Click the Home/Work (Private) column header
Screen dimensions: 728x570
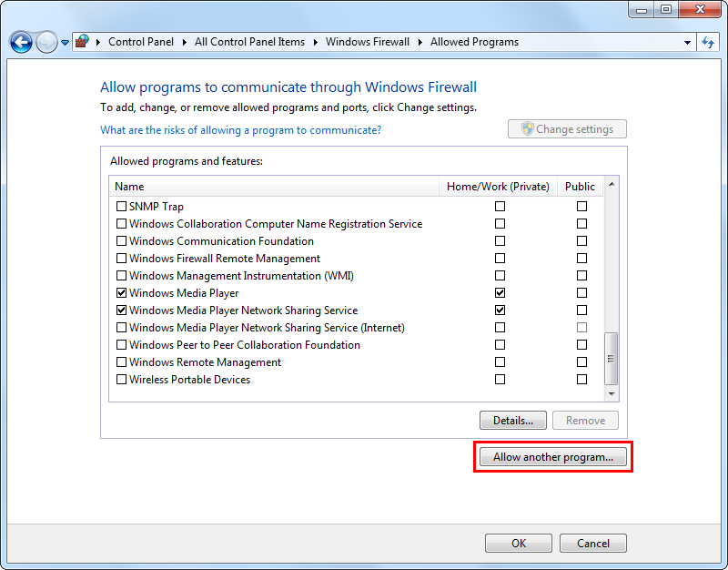[498, 187]
